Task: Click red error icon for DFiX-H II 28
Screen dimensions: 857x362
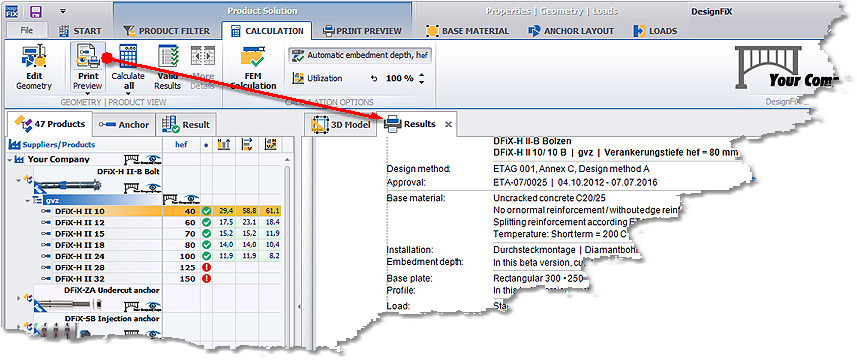Action: (x=206, y=267)
